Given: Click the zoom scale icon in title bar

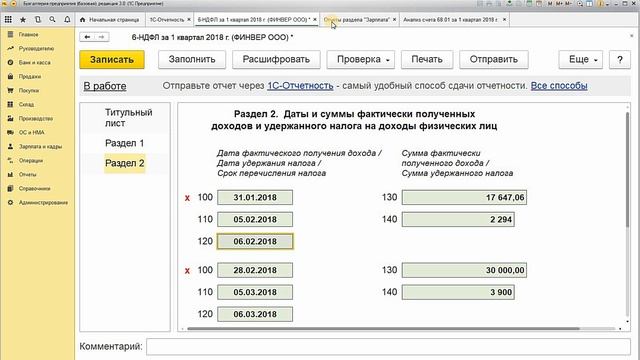Looking at the screenshot, I should [x=580, y=4].
